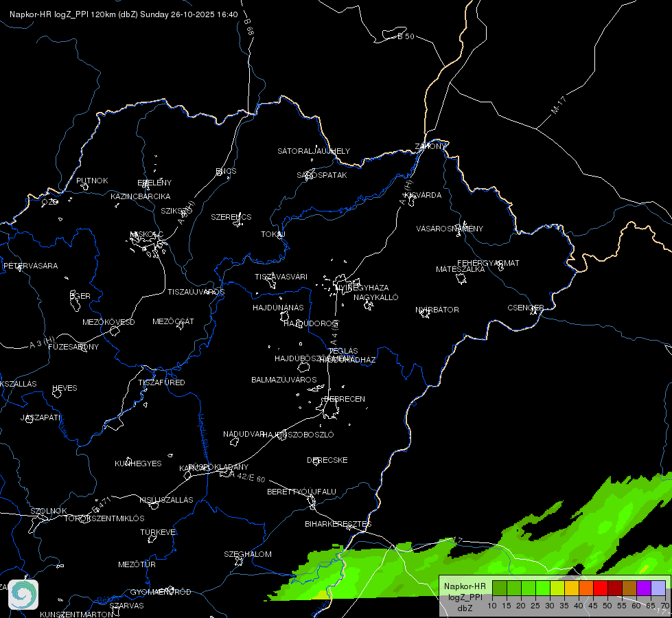Click the 'Napkor-HR' label in the legend
Screen dimensions: 672x618
point(465,586)
